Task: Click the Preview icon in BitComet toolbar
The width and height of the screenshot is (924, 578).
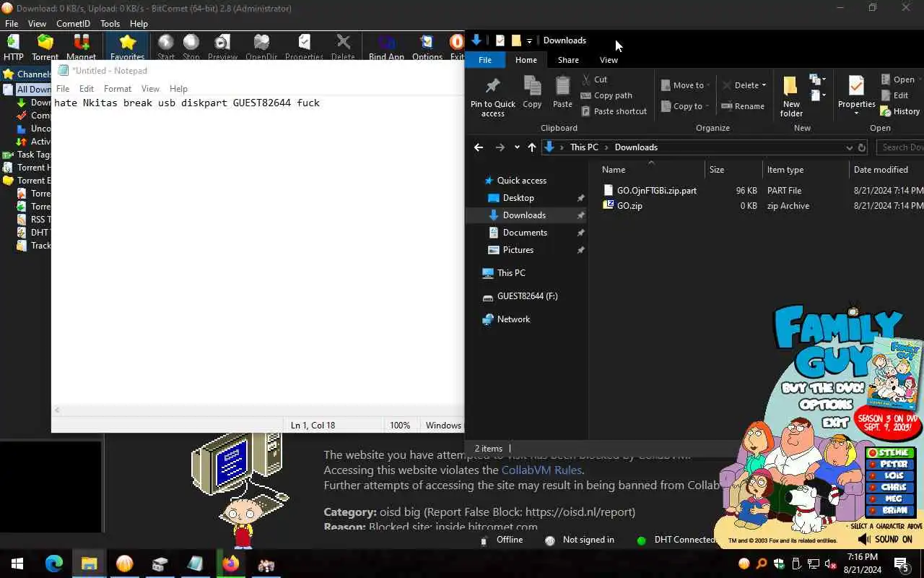Action: coord(222,48)
